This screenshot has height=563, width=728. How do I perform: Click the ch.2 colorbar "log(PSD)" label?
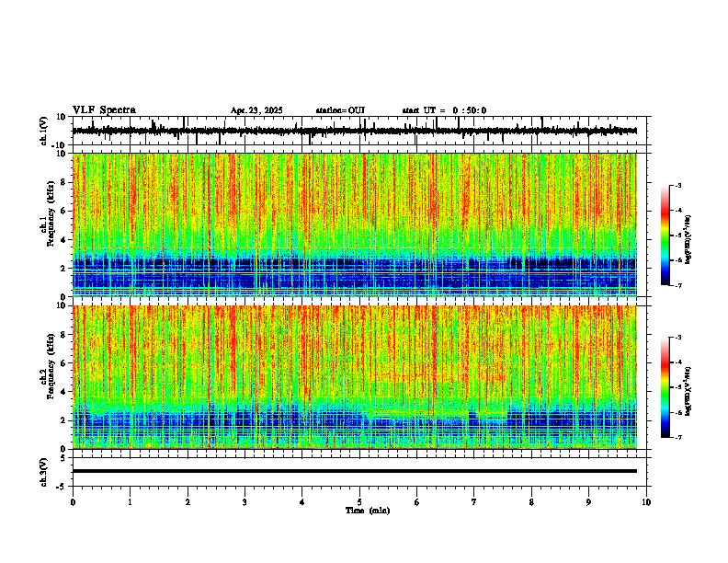coord(688,391)
